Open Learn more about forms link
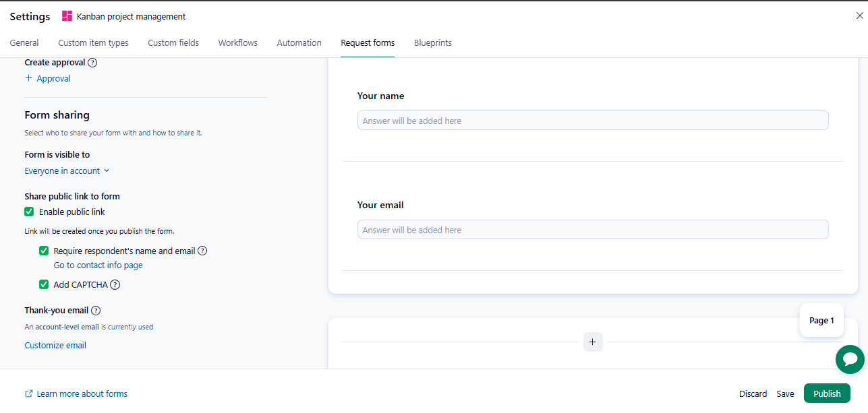This screenshot has height=413, width=868. (82, 393)
